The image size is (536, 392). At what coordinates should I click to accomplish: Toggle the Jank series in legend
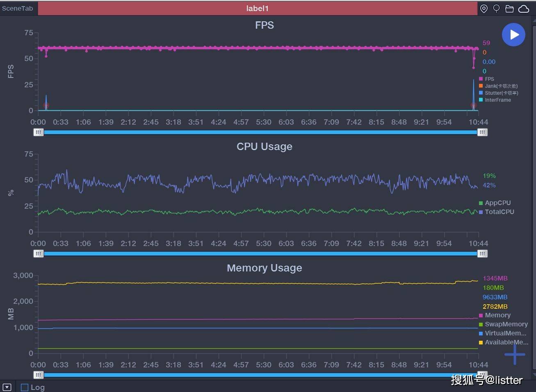pos(498,86)
